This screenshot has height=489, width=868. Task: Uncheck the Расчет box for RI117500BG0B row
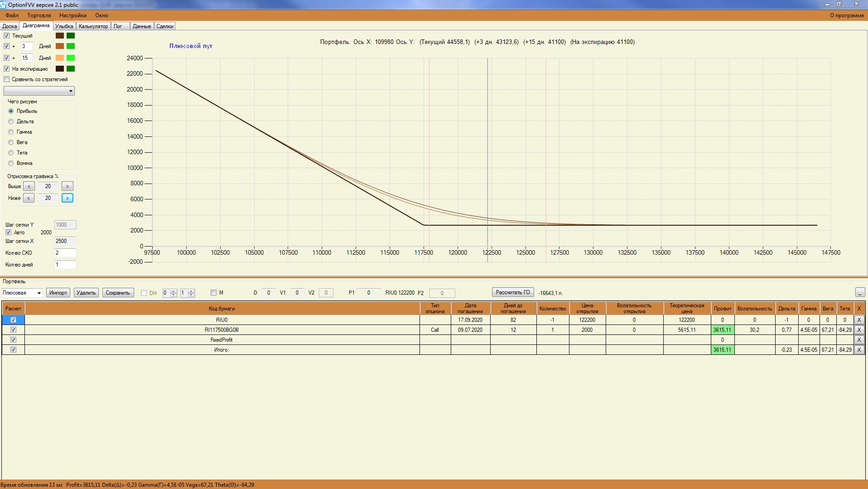[x=13, y=330]
